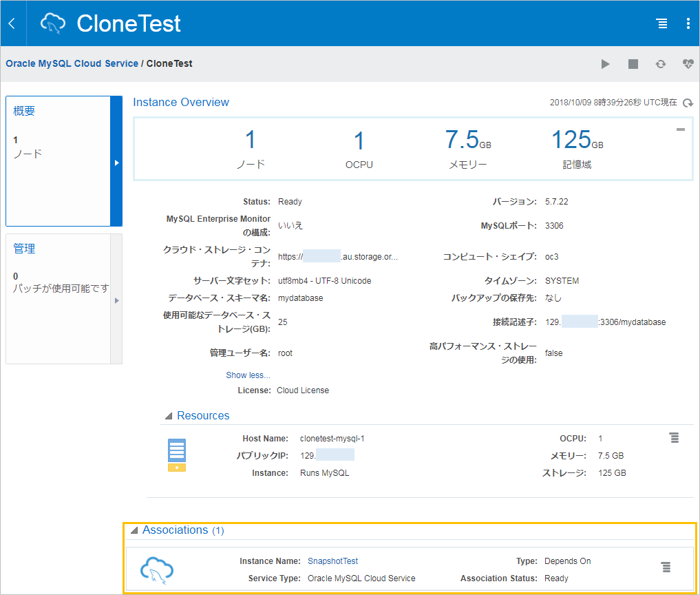700x595 pixels.
Task: Select the version value 5.7.22
Action: 556,202
